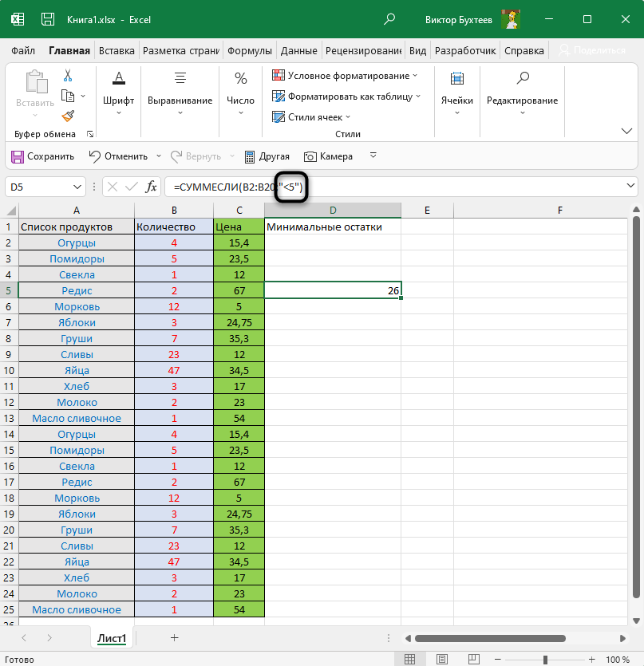Collapse the ribbon with chevron
644x666 pixels.
[626, 131]
